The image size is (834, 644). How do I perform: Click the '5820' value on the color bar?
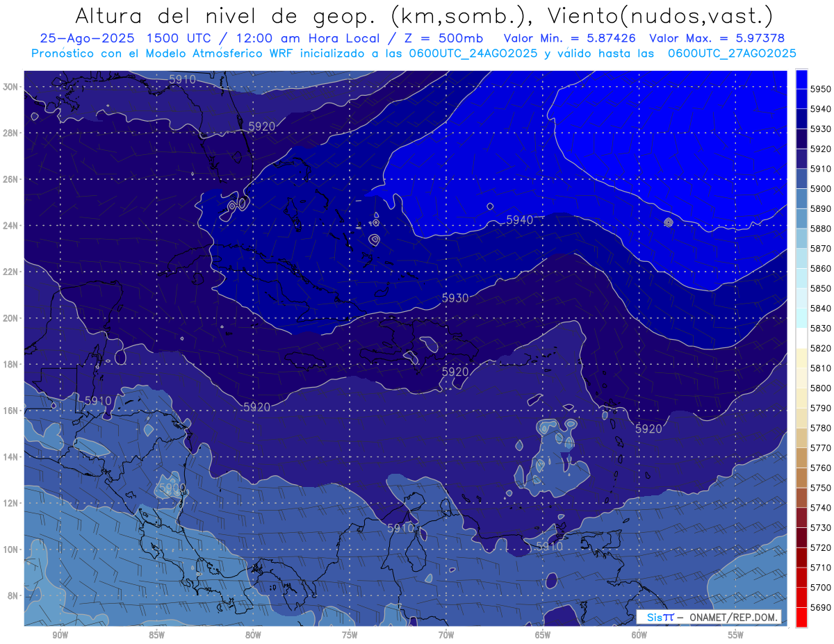click(x=820, y=349)
